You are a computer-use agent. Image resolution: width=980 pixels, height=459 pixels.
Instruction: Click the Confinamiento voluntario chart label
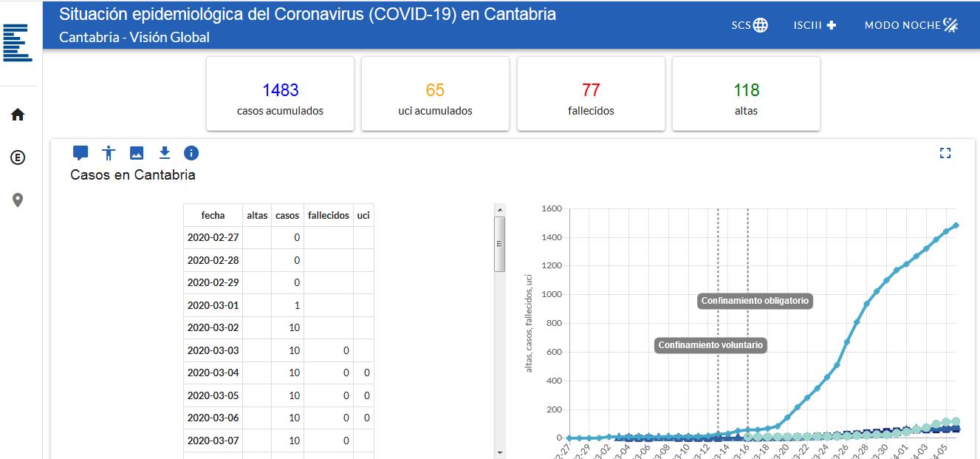point(710,345)
